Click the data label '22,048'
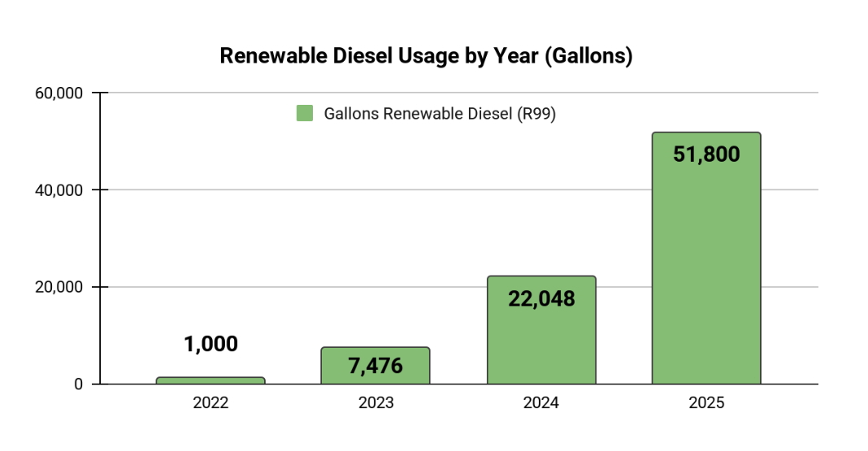Screen dimensions: 868x451 [x=541, y=299]
